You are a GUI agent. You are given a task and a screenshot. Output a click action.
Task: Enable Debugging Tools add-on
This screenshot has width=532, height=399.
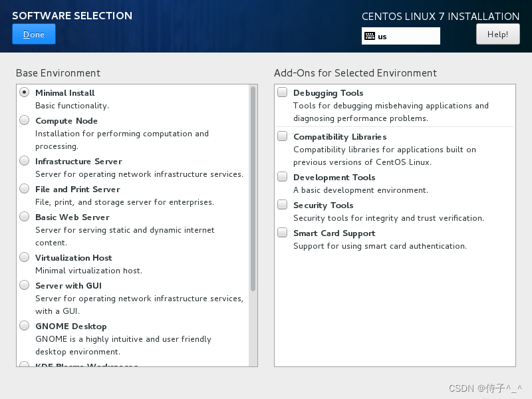(283, 92)
